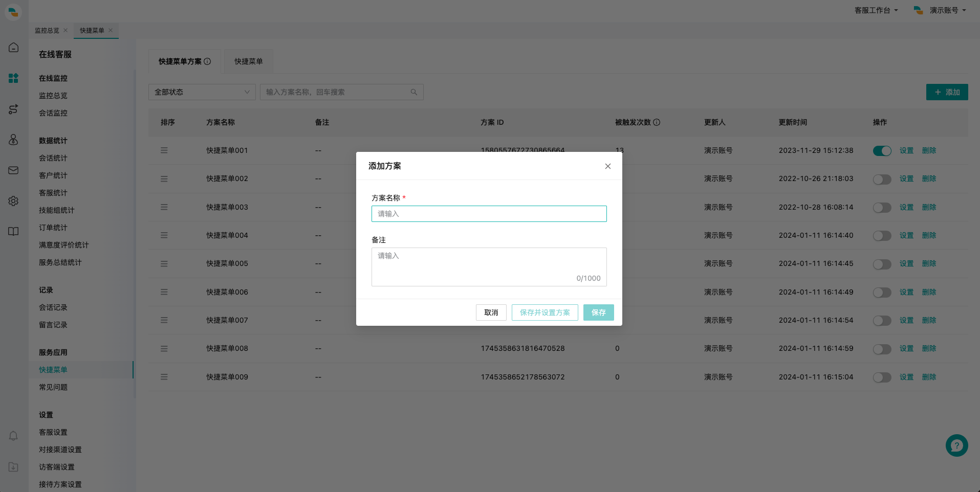Open the home icon in left sidebar
Viewport: 980px width, 492px height.
coord(14,48)
